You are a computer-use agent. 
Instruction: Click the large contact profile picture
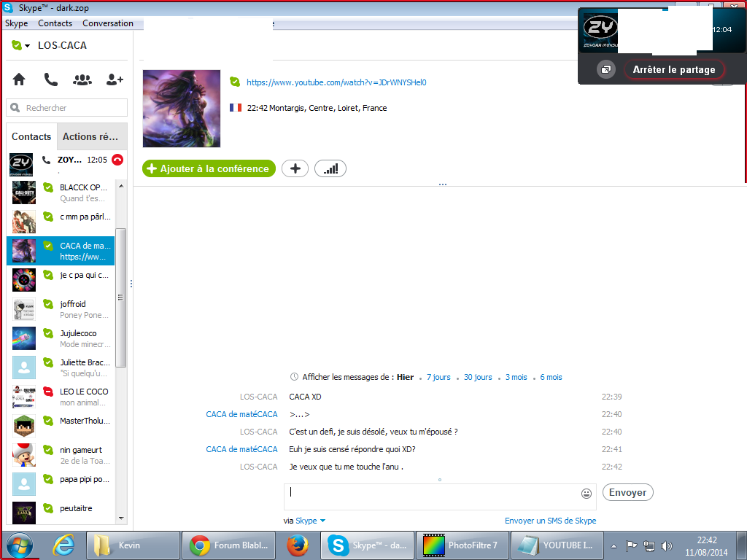pyautogui.click(x=182, y=109)
